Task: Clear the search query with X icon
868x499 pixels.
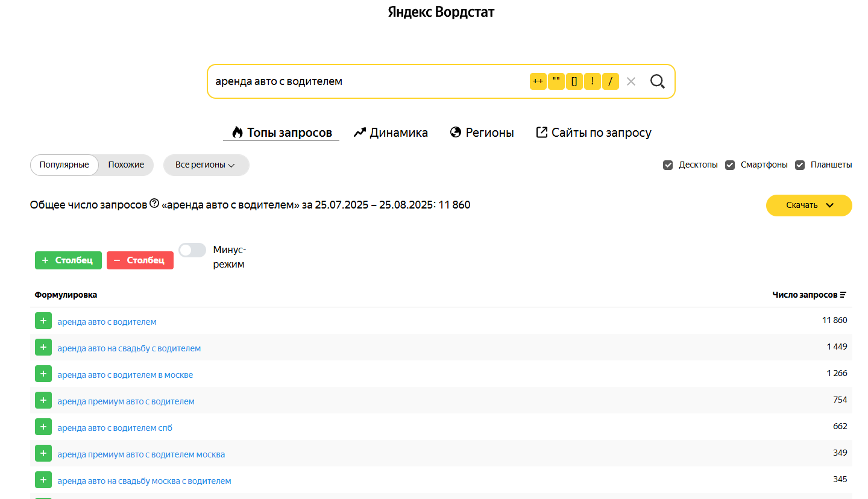Action: [x=631, y=81]
